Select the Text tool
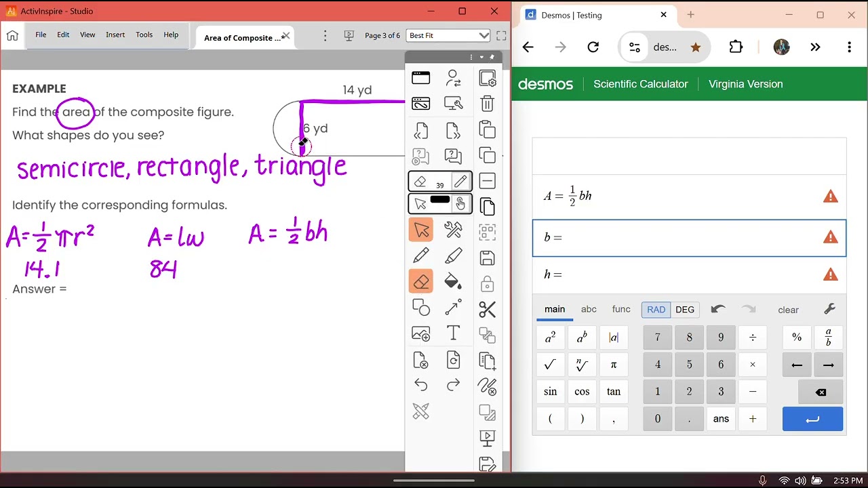 click(454, 333)
